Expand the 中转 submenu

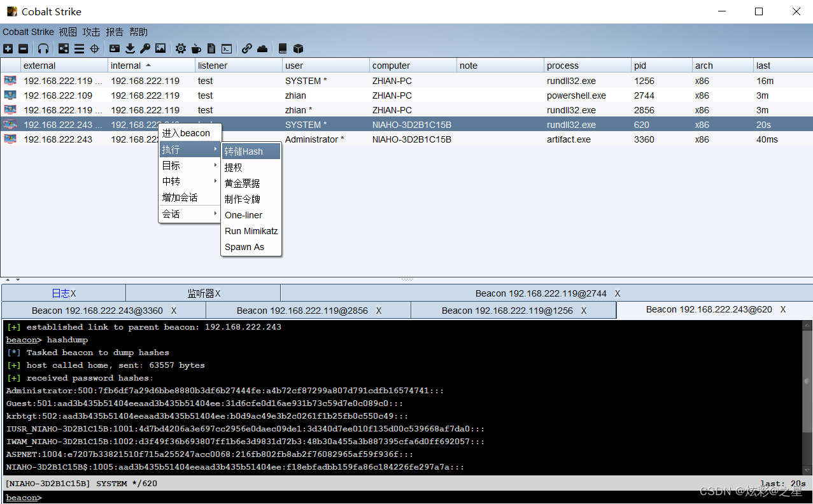[x=190, y=181]
